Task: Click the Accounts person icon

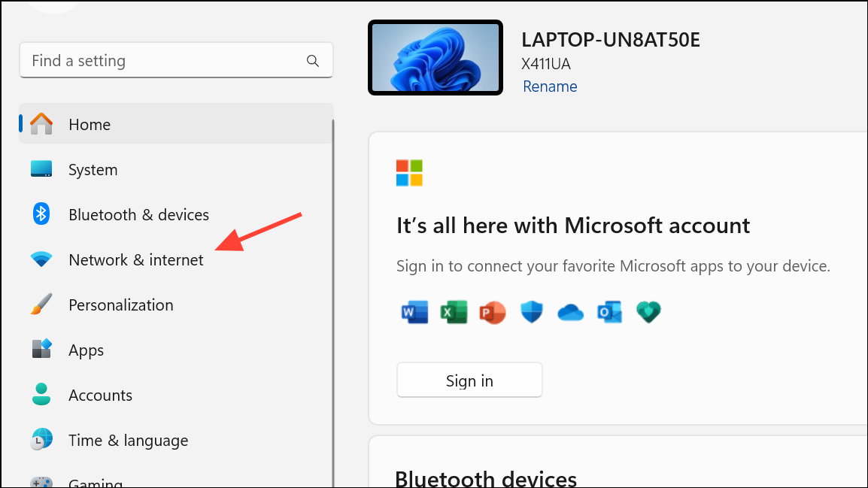Action: pyautogui.click(x=41, y=395)
